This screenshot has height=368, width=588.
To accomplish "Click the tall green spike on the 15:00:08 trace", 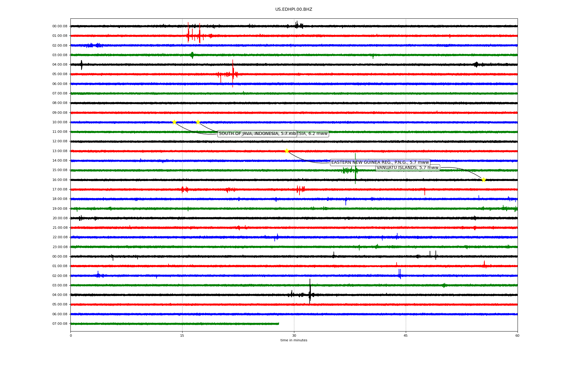I will pos(355,169).
